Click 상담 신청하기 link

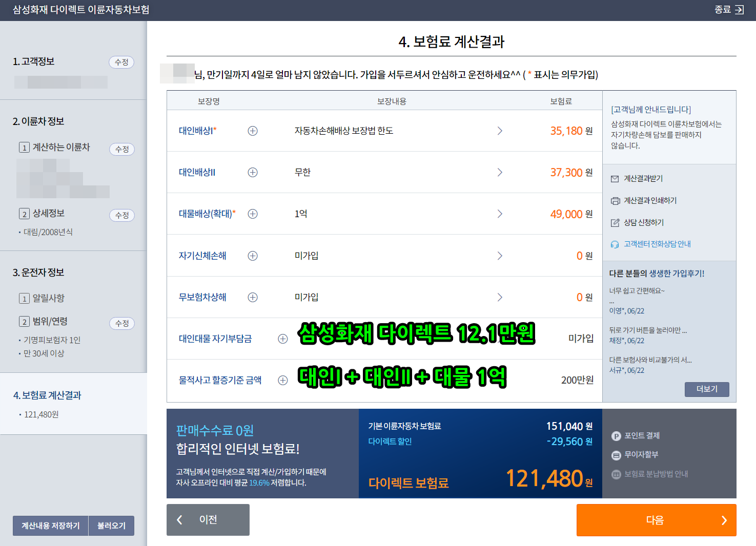tap(644, 223)
